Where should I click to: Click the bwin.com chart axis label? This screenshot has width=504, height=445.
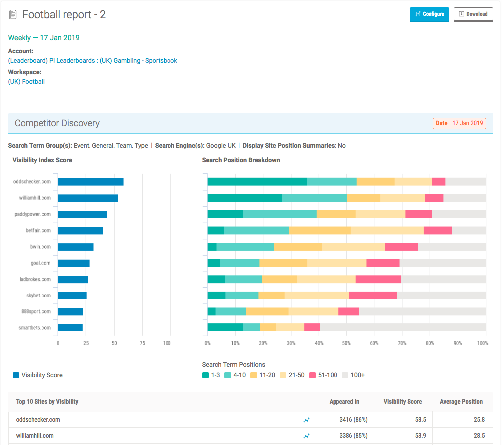click(x=40, y=247)
